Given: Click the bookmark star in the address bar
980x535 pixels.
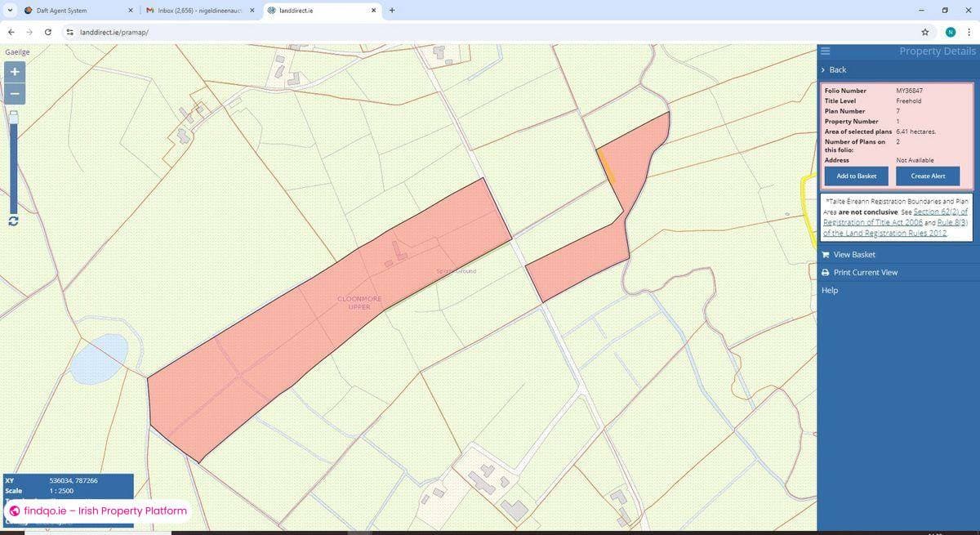Looking at the screenshot, I should point(924,32).
